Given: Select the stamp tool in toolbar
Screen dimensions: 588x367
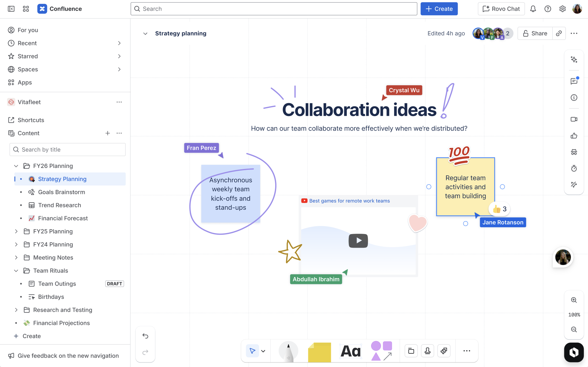Looking at the screenshot, I should click(428, 351).
